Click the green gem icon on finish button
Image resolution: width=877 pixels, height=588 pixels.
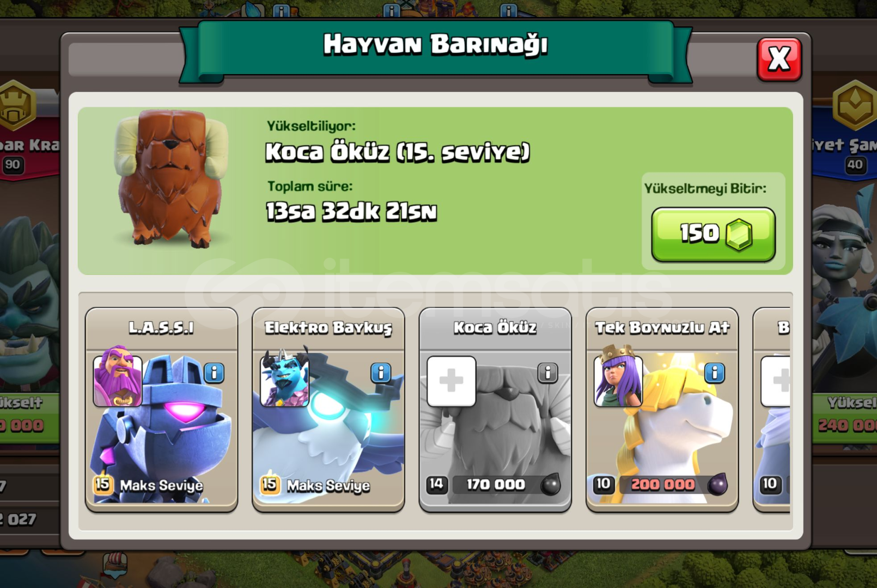coord(739,235)
